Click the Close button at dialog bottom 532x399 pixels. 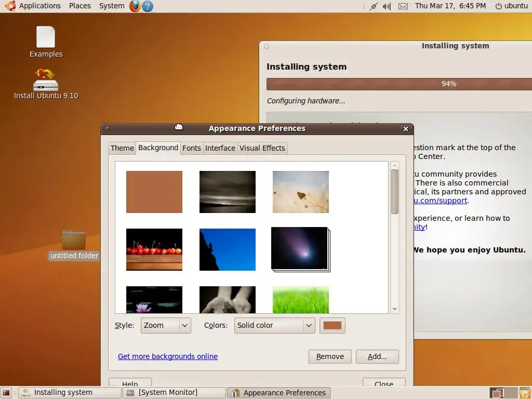pyautogui.click(x=384, y=382)
